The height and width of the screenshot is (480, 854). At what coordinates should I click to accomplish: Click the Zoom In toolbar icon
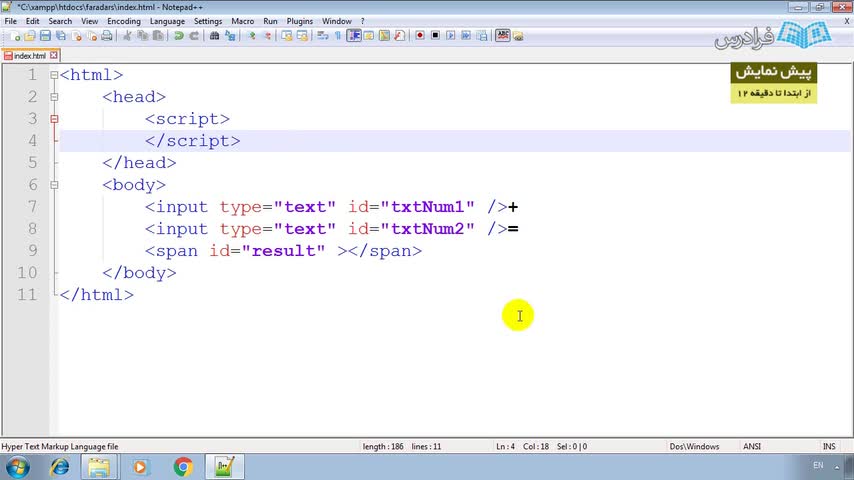(252, 36)
